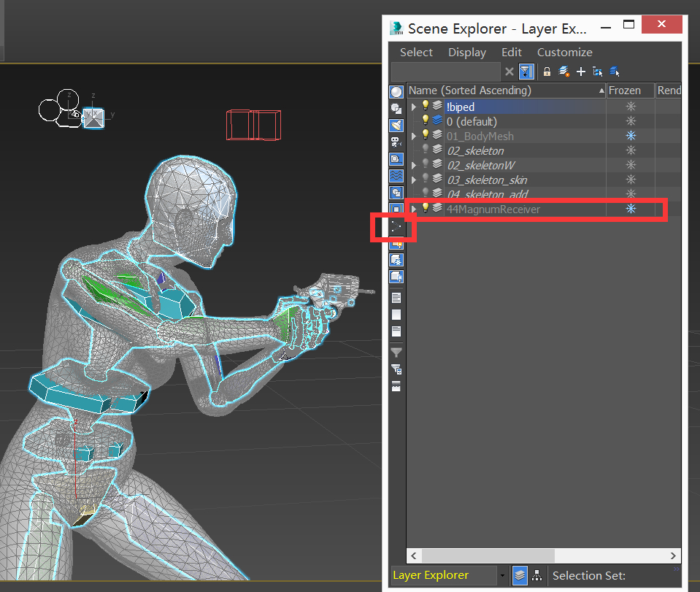Open the Layer Explorer dropdown arrow
This screenshot has height=592, width=700.
(x=502, y=575)
